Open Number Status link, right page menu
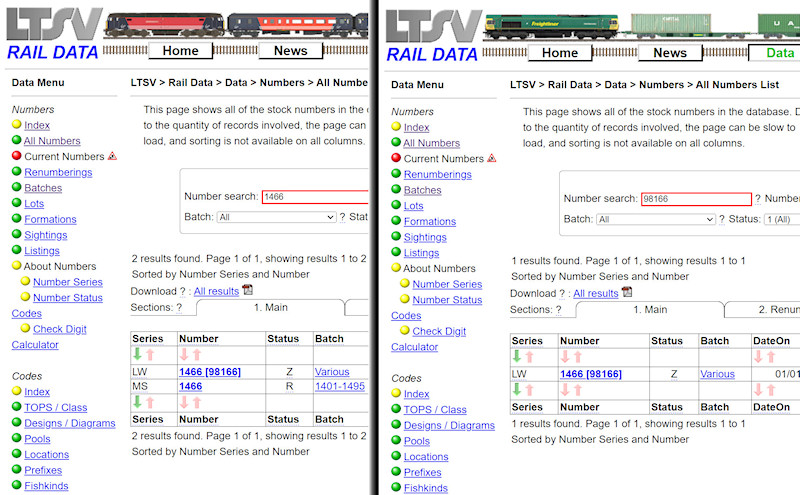The width and height of the screenshot is (800, 495). (447, 300)
